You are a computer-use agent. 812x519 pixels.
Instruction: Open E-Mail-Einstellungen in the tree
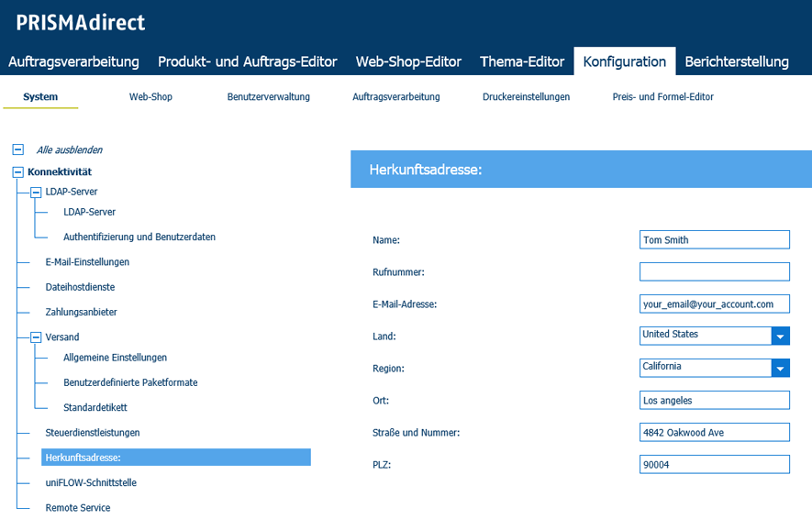tap(87, 262)
